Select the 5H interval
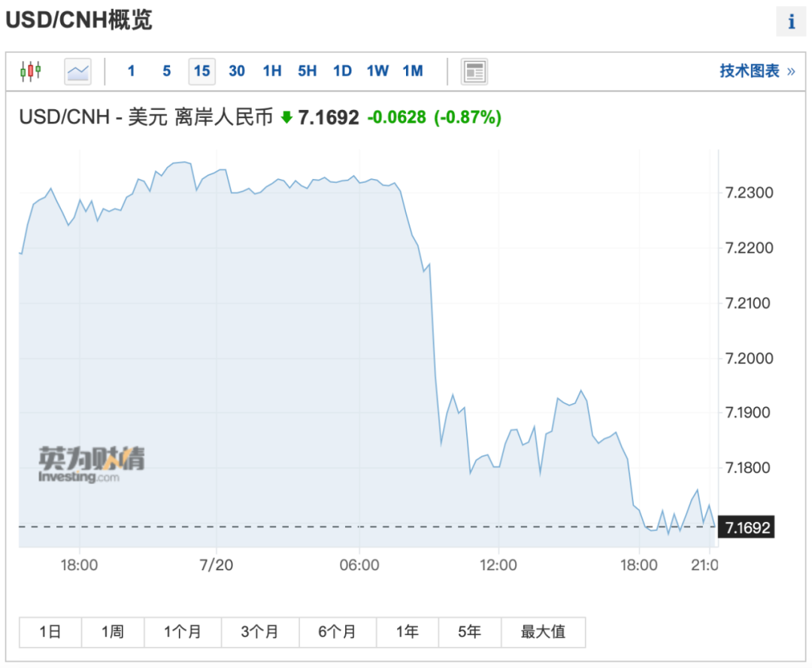812x668 pixels. (307, 71)
